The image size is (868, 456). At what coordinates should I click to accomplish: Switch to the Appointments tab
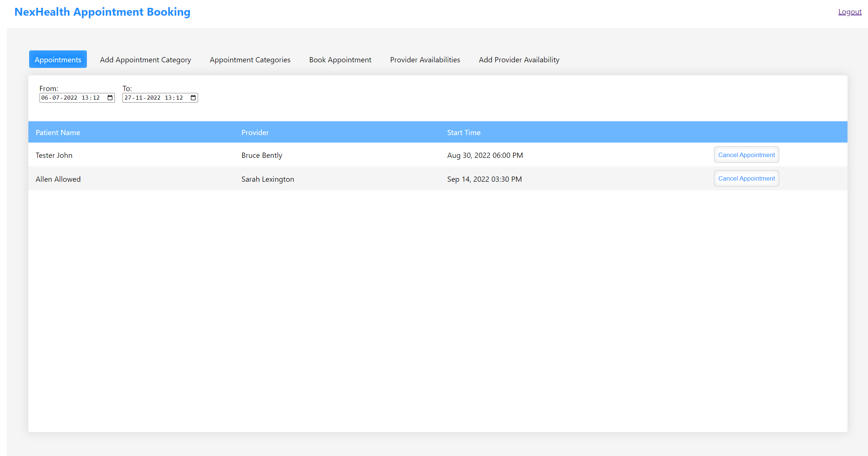58,60
